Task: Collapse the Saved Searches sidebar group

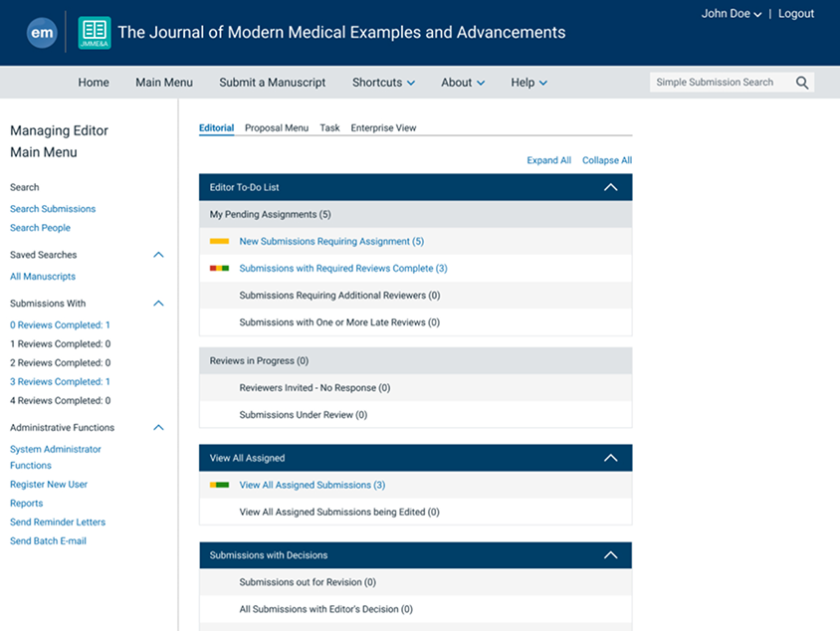Action: [x=158, y=255]
